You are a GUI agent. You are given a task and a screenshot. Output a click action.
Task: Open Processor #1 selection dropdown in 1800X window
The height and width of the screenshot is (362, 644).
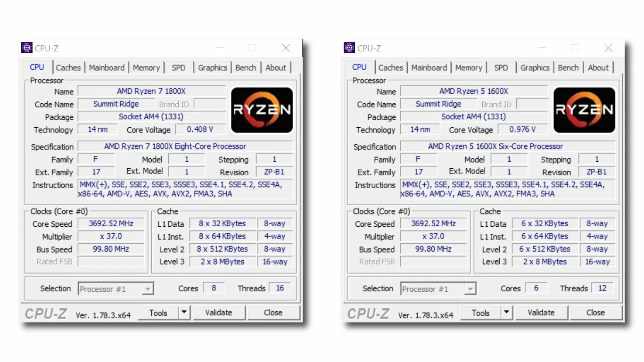pyautogui.click(x=116, y=289)
